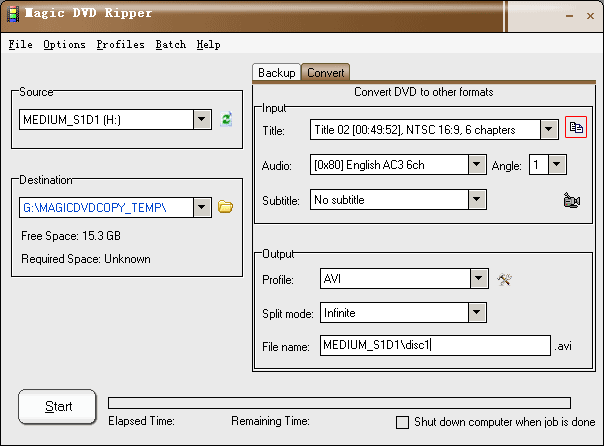Image resolution: width=604 pixels, height=446 pixels.
Task: Click 'Convert DVD to other formats' heading
Action: [424, 92]
